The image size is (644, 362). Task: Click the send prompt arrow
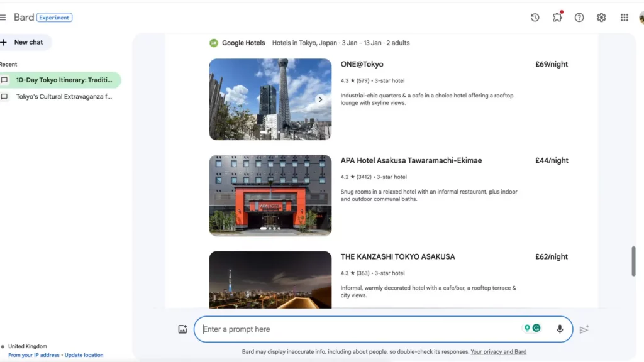coord(584,329)
